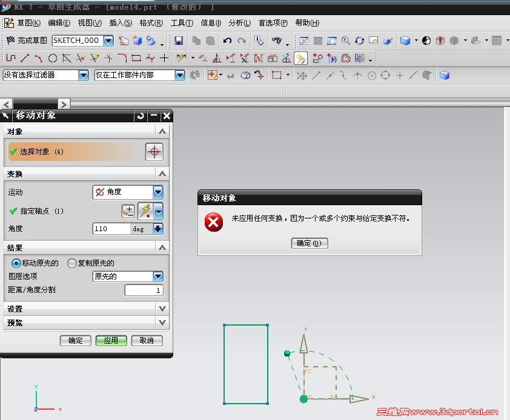The image size is (510, 420).
Task: Select the Line sketch tool
Action: click(x=25, y=58)
